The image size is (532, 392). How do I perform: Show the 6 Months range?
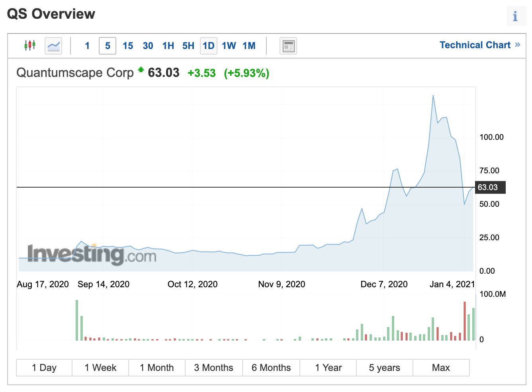[271, 368]
